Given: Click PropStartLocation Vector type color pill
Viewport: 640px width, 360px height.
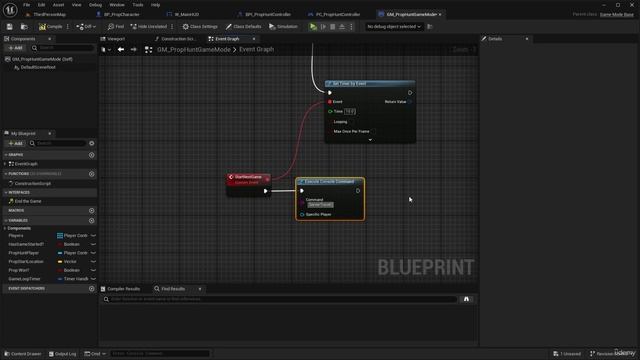Looking at the screenshot, I should tap(60, 262).
